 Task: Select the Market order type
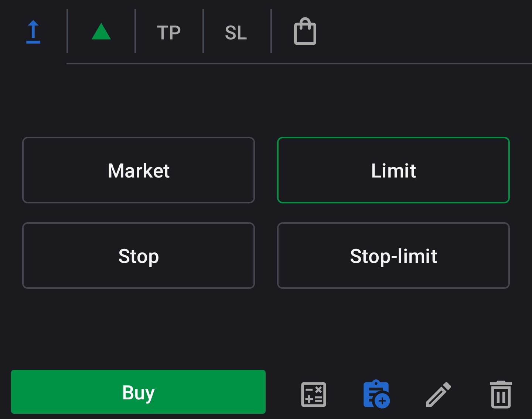coord(139,170)
